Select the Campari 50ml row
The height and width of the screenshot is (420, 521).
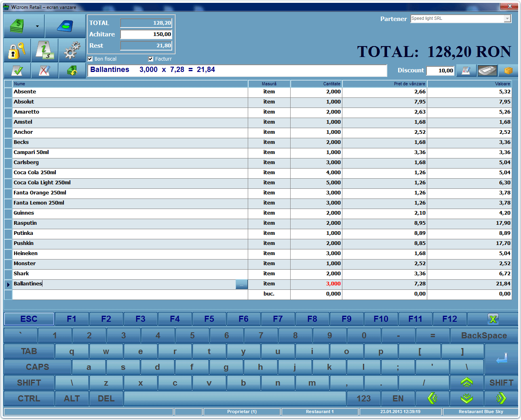tap(258, 152)
